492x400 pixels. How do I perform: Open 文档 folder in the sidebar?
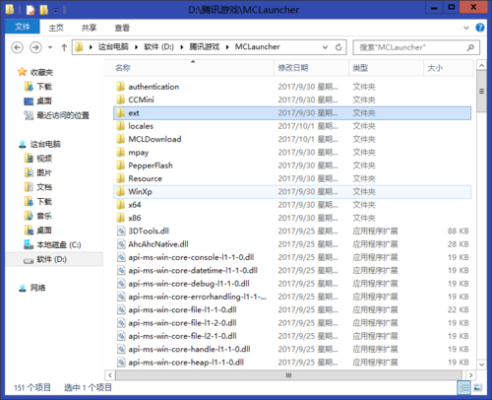tap(44, 187)
